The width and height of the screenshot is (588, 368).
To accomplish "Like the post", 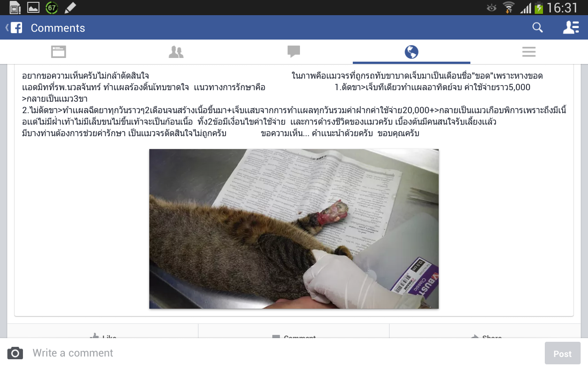I will click(103, 337).
